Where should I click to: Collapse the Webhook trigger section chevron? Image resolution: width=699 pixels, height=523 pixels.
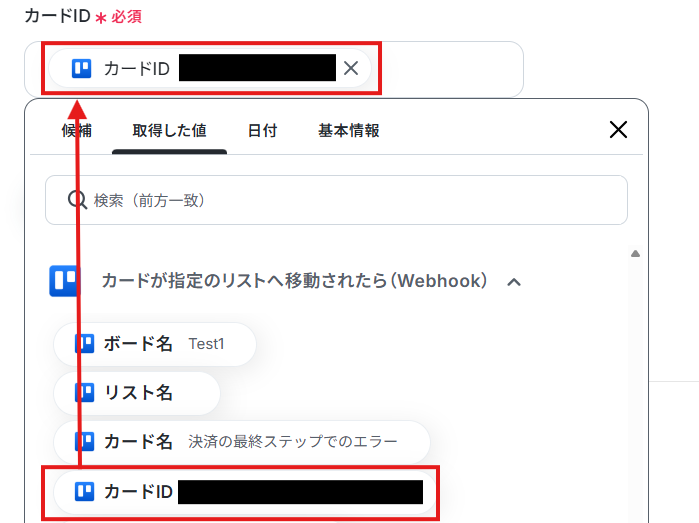514,282
